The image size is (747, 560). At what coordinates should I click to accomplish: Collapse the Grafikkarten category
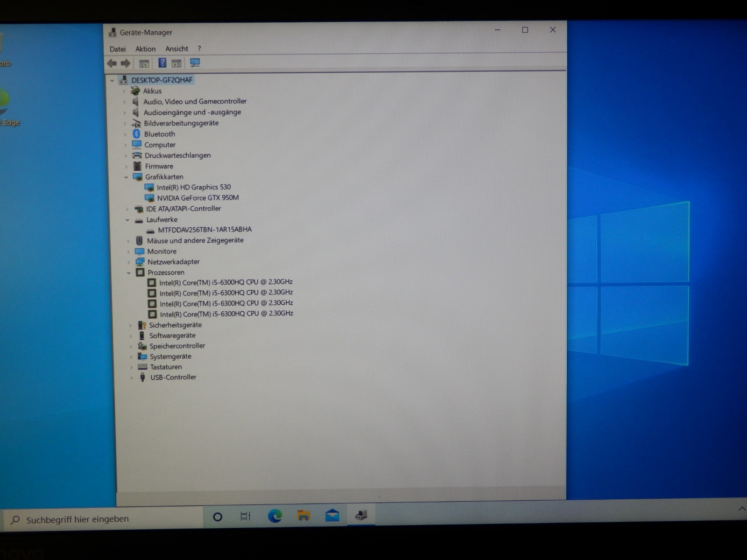[126, 177]
